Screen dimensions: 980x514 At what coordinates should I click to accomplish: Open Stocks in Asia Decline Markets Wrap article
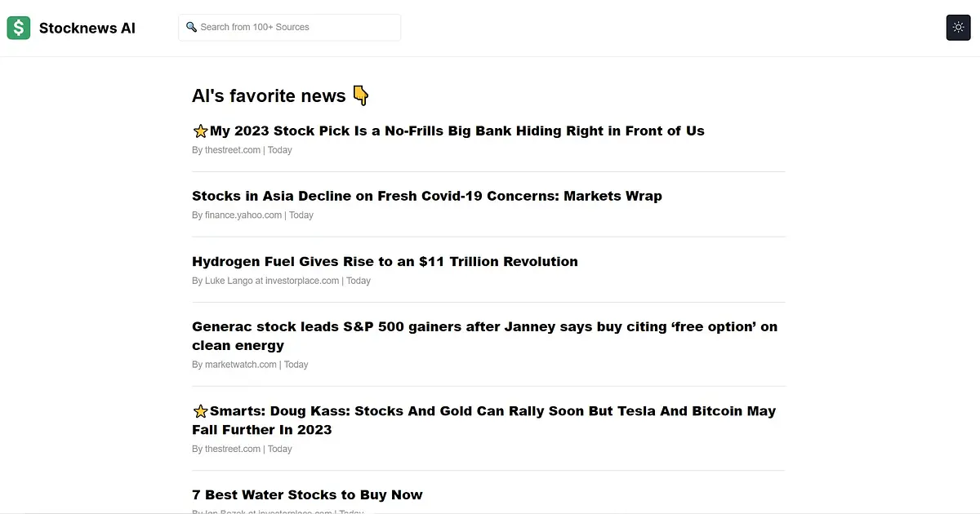point(427,196)
